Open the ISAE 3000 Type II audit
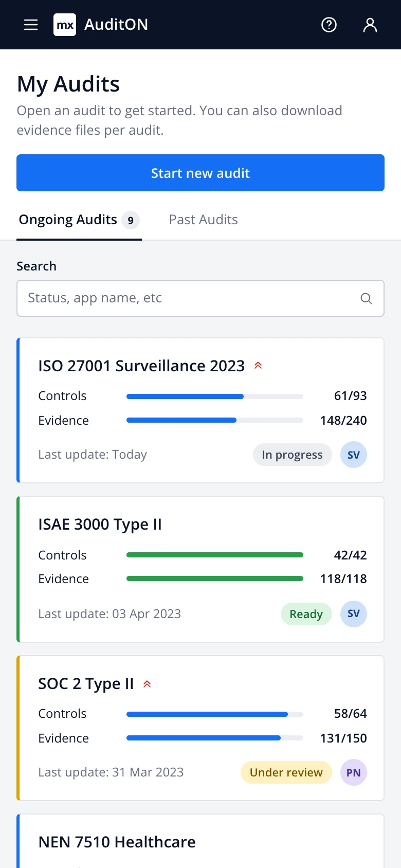The height and width of the screenshot is (868, 401). click(x=100, y=525)
